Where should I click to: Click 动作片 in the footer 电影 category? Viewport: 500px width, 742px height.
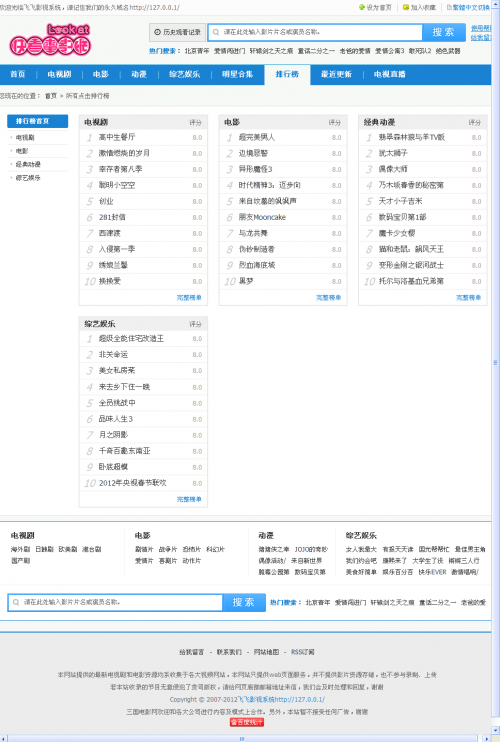click(192, 561)
